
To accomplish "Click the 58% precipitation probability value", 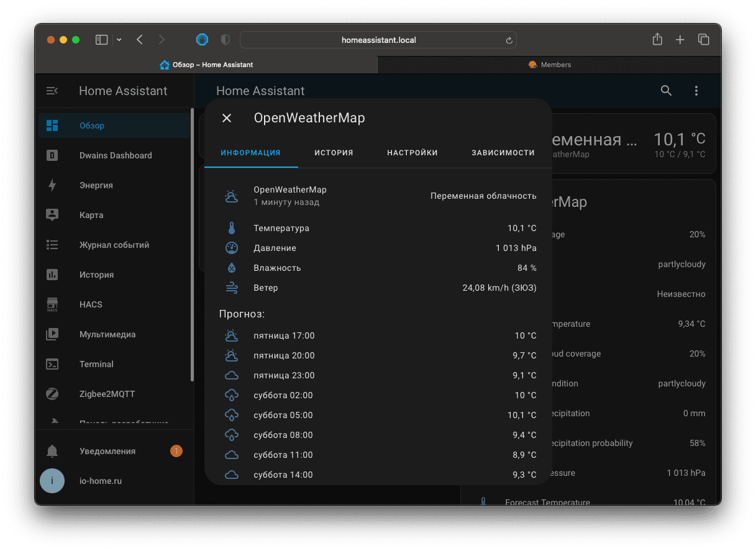I will click(x=698, y=443).
